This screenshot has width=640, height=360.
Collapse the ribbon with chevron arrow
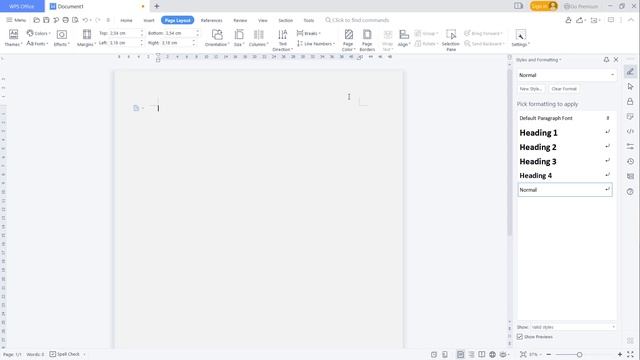coord(631,20)
